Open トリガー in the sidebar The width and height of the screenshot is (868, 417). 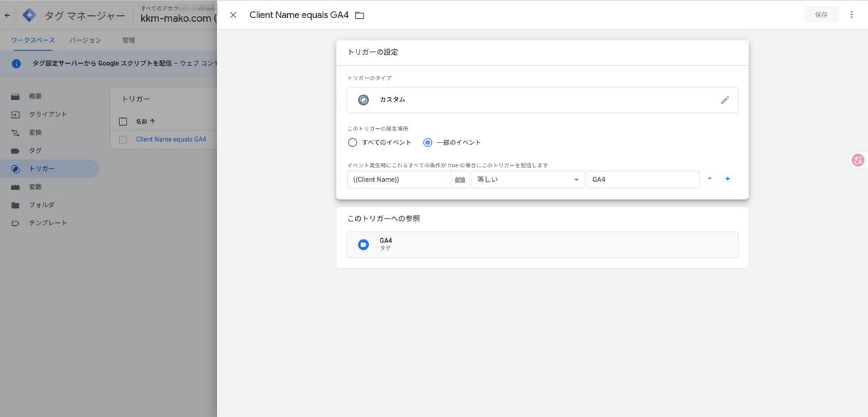49,169
